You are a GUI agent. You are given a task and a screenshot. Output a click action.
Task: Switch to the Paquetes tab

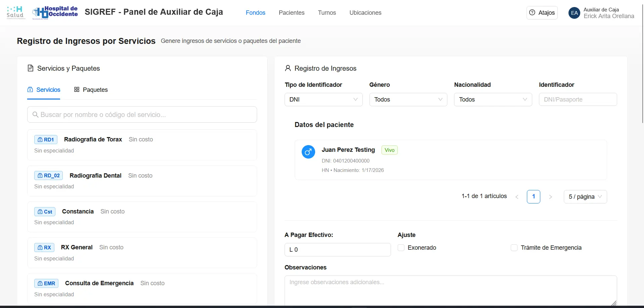tap(91, 90)
